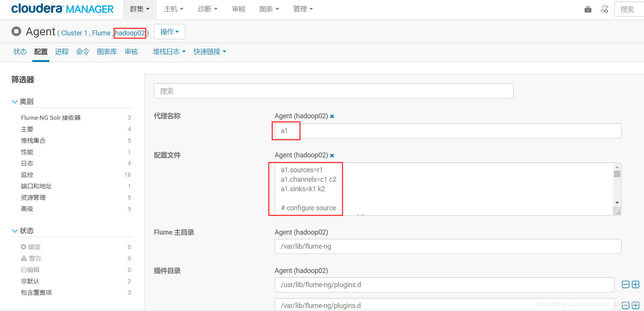
Task: Switch to the 进程 tab
Action: pyautogui.click(x=62, y=52)
